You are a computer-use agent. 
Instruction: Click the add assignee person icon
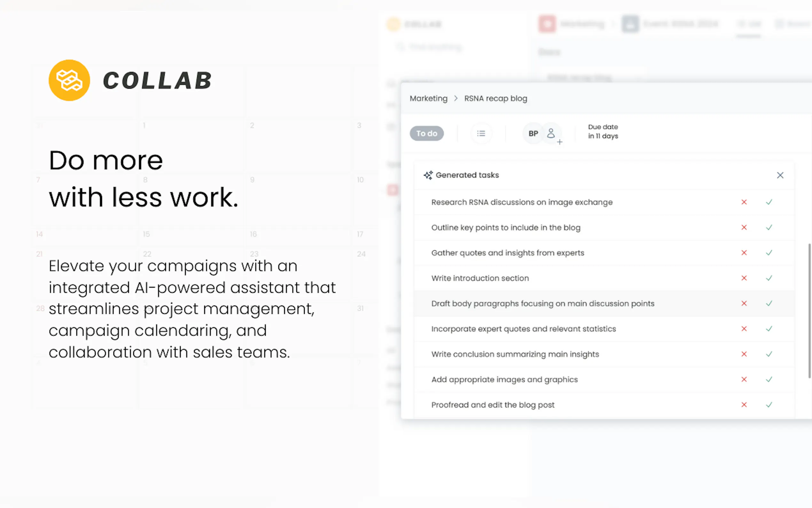coord(552,134)
